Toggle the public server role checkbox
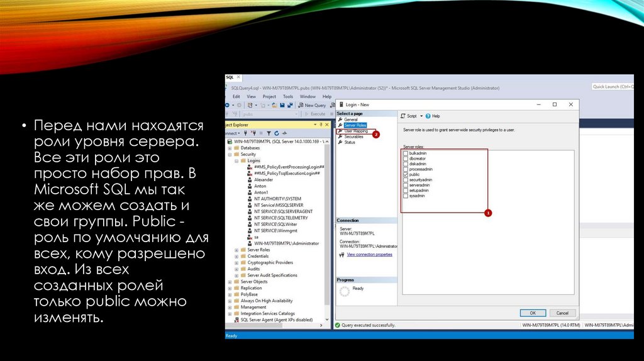This screenshot has width=644, height=361. [406, 175]
